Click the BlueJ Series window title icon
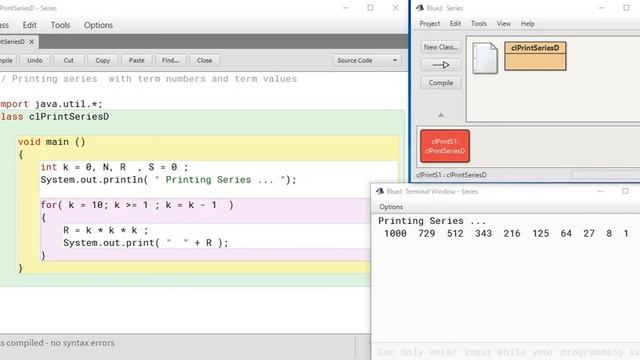Viewport: 640px width, 360px height. [x=420, y=8]
